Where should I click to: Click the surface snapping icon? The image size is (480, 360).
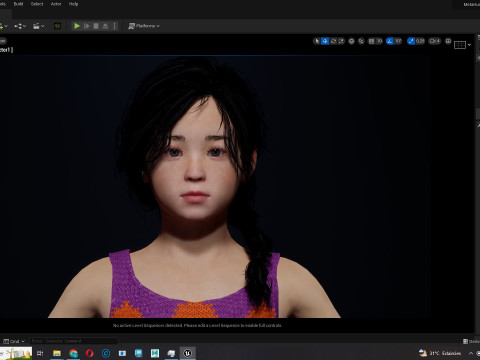coord(361,41)
